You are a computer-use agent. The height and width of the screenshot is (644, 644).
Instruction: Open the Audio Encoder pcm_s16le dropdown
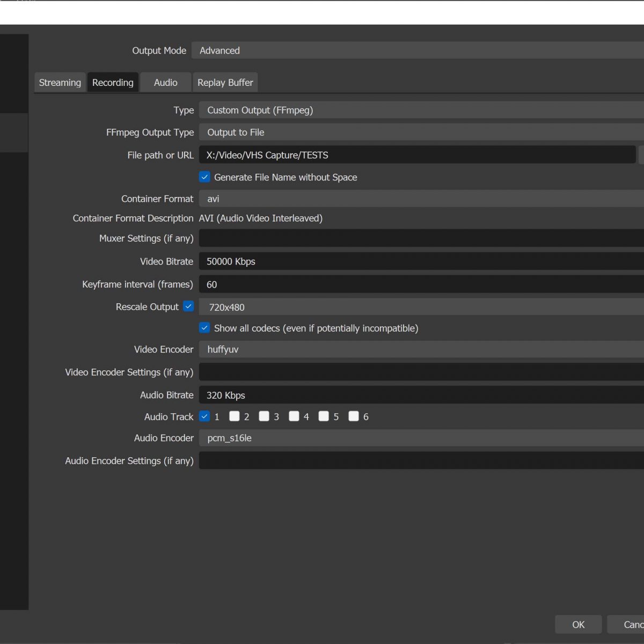tap(421, 438)
